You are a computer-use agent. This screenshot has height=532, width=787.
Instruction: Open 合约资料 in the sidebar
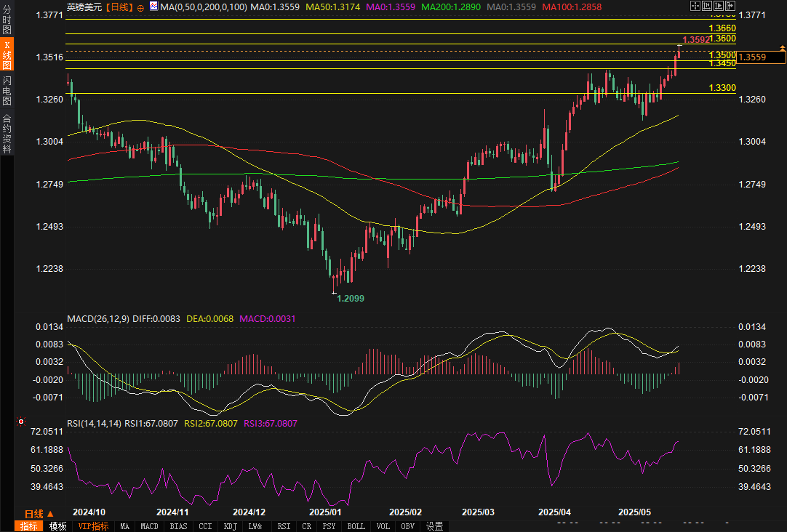point(7,134)
